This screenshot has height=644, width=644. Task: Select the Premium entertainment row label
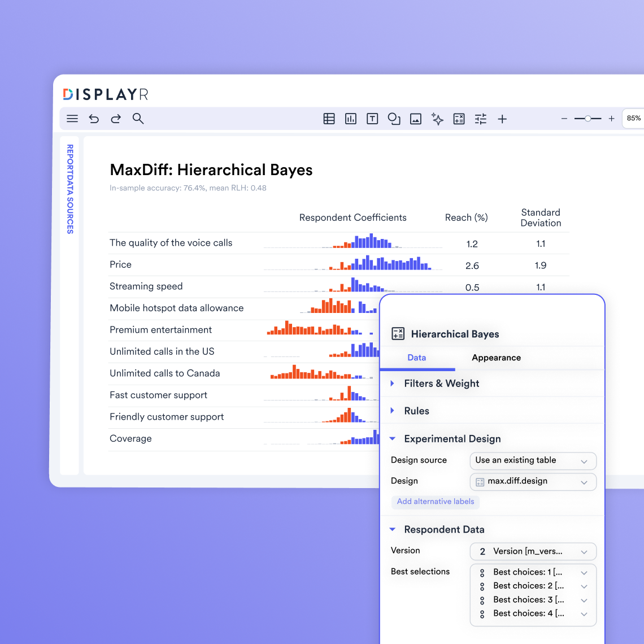[160, 330]
